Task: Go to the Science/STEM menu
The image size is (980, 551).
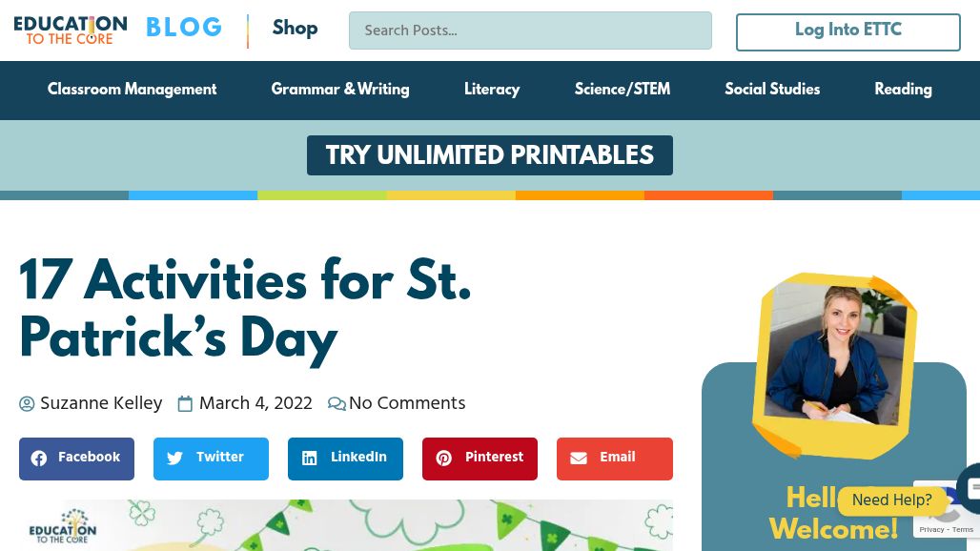Action: (x=623, y=90)
